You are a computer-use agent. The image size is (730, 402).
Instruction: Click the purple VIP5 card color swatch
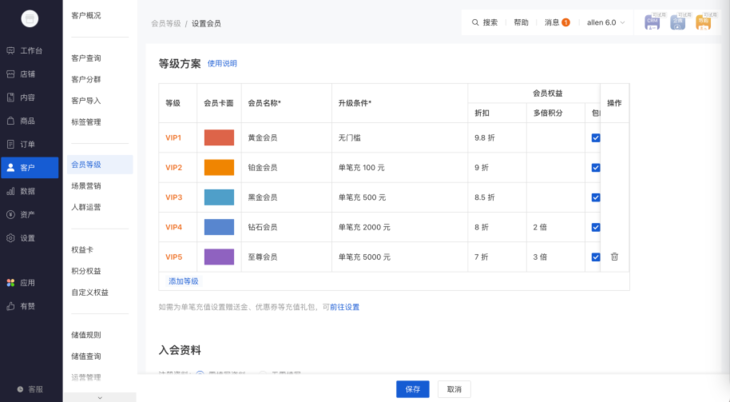click(x=219, y=257)
